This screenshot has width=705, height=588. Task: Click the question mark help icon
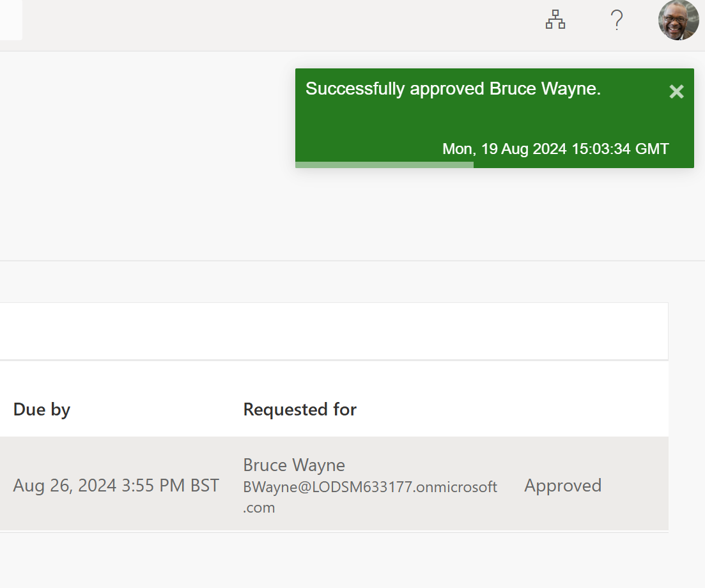616,20
